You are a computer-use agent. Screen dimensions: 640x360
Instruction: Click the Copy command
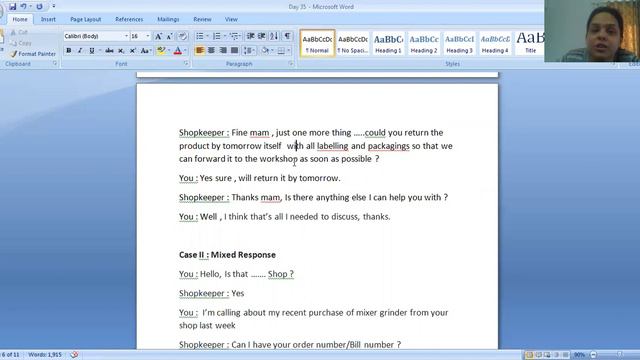point(21,43)
